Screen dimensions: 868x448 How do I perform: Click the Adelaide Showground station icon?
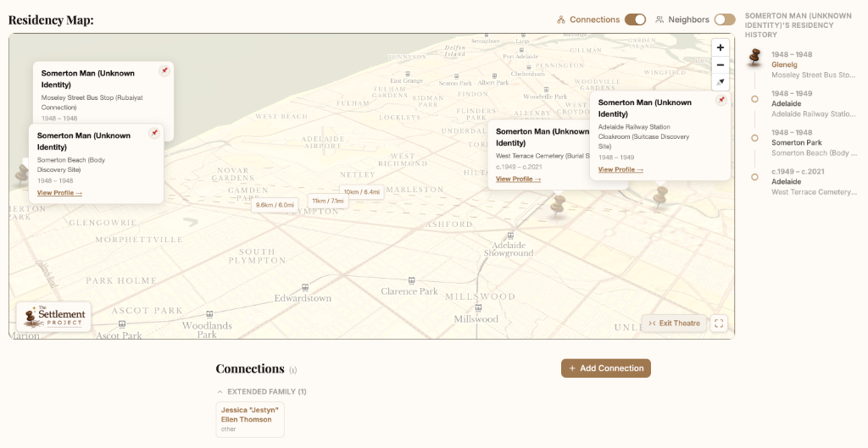point(510,235)
